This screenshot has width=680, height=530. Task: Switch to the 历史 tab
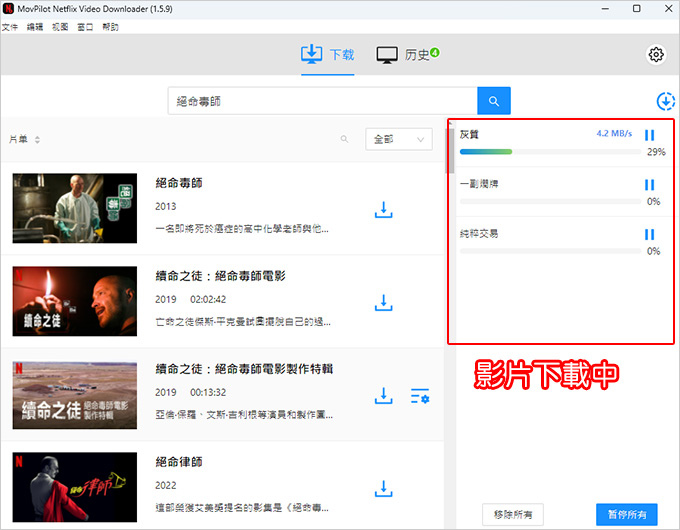pyautogui.click(x=408, y=55)
